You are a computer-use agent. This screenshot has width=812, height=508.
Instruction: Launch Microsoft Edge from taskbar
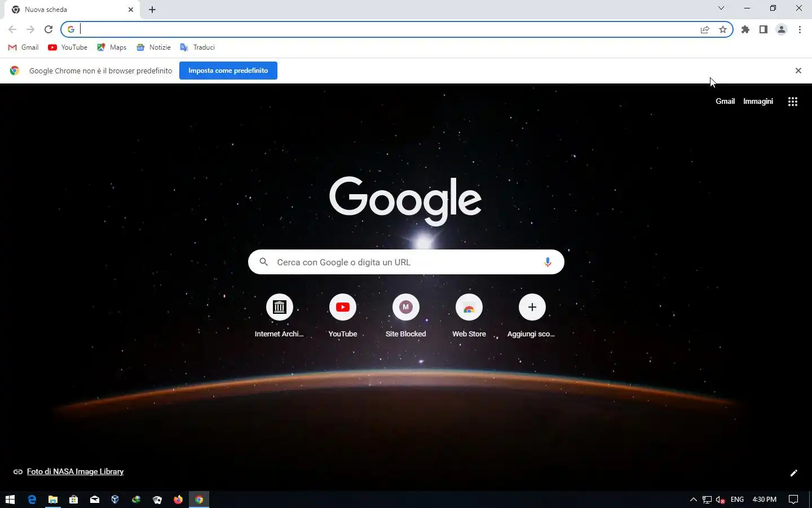[x=32, y=500]
